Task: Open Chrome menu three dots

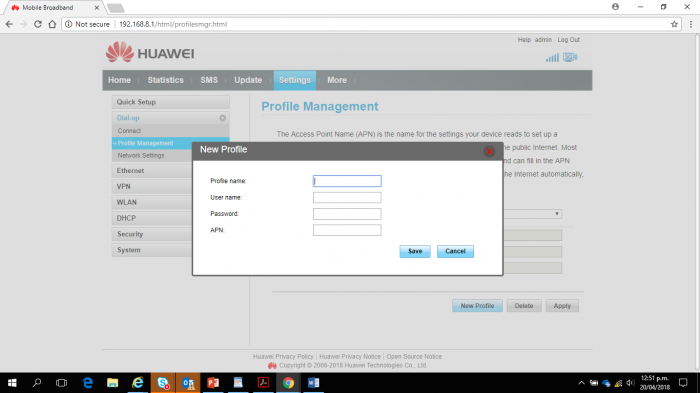Action: tap(691, 24)
